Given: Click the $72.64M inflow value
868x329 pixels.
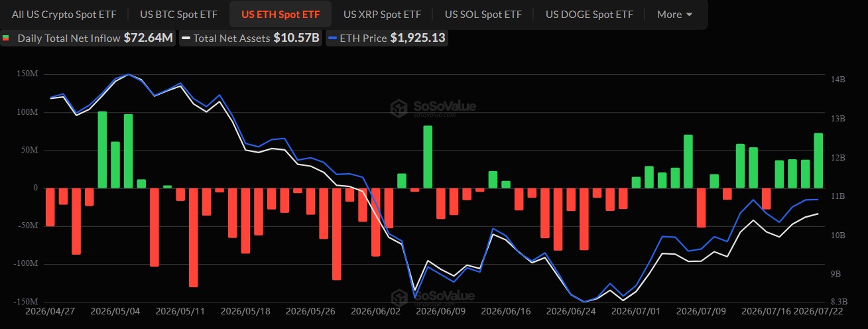Looking at the screenshot, I should point(149,38).
